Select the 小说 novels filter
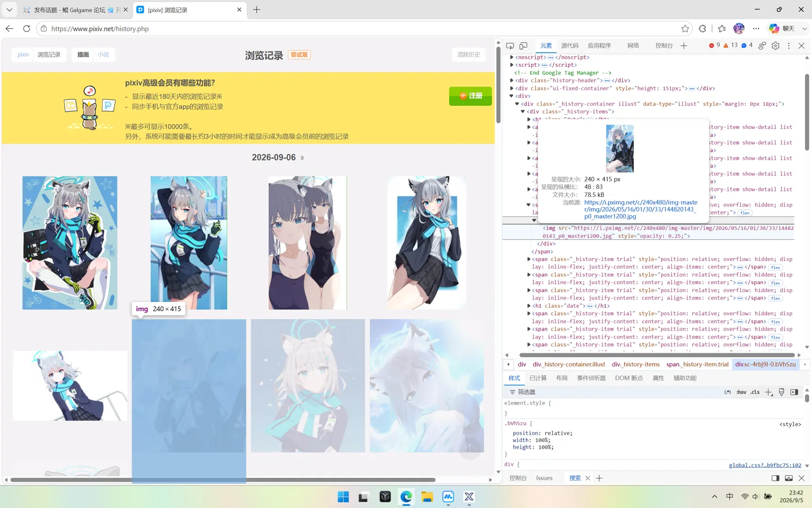Screen dimensions: 812x508 (103, 55)
